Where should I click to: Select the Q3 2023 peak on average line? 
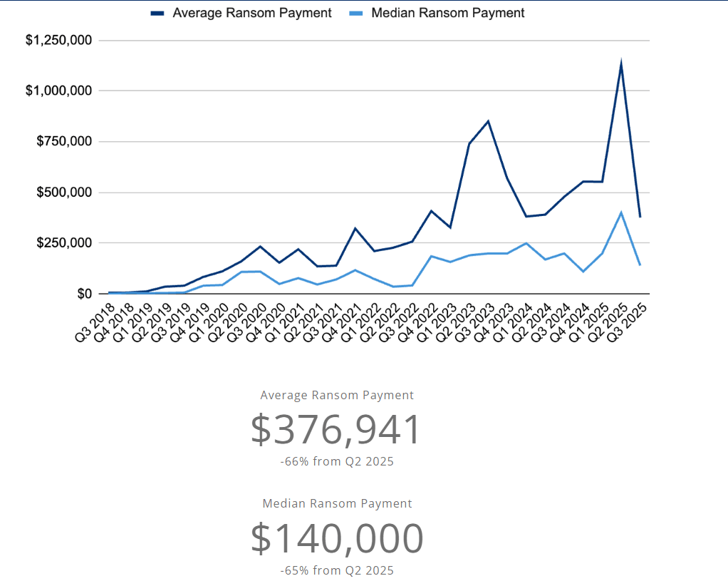point(488,121)
